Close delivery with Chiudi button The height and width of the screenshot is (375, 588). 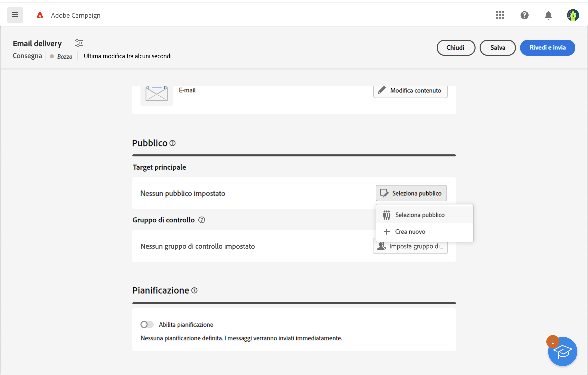(x=456, y=48)
